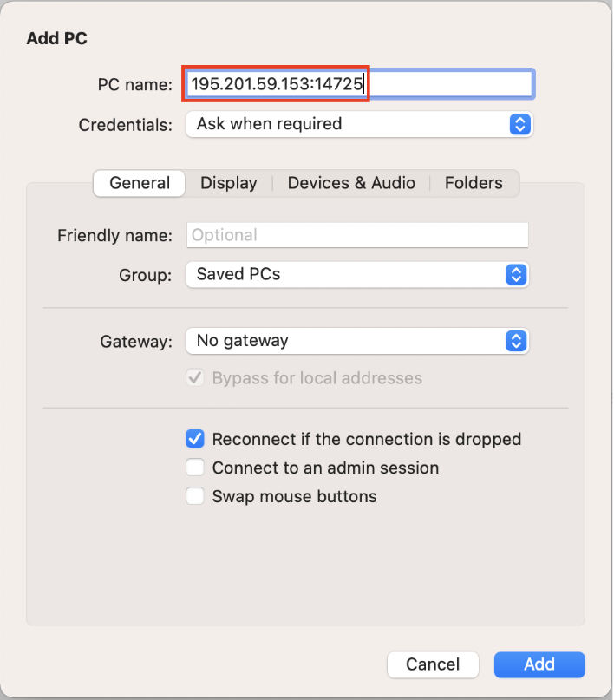
Task: Cancel the Add PC dialog
Action: tap(433, 665)
